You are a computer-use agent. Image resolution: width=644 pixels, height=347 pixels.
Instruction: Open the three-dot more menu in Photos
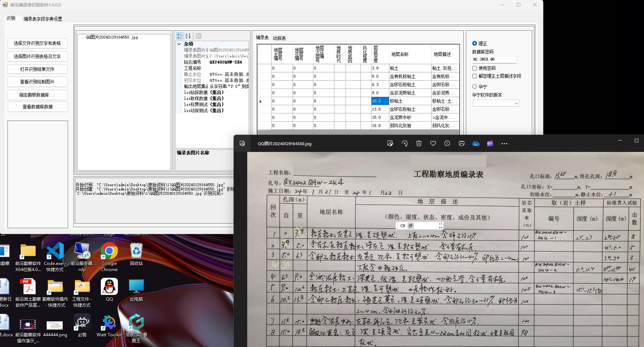pos(504,143)
